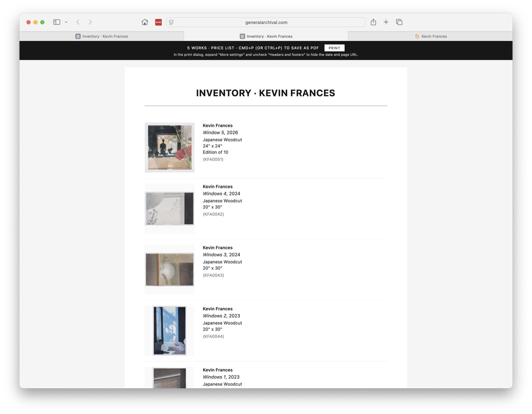Image resolution: width=532 pixels, height=414 pixels.
Task: Open the Windows 2 artwork thumbnail
Action: tap(169, 331)
